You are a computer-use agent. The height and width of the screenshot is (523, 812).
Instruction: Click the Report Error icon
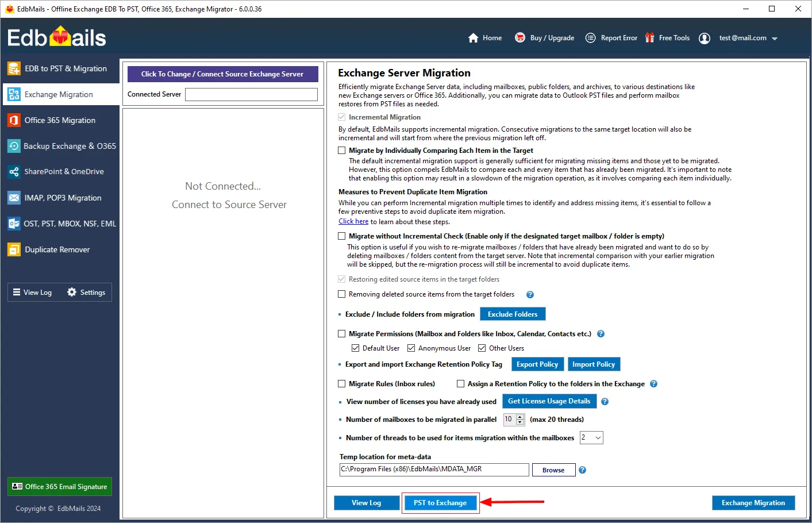(x=590, y=38)
